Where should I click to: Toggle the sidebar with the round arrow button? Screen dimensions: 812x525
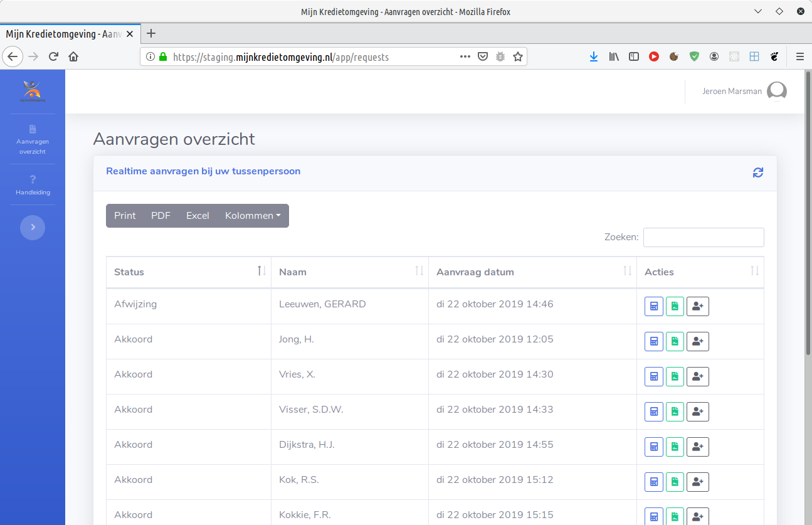click(x=33, y=228)
